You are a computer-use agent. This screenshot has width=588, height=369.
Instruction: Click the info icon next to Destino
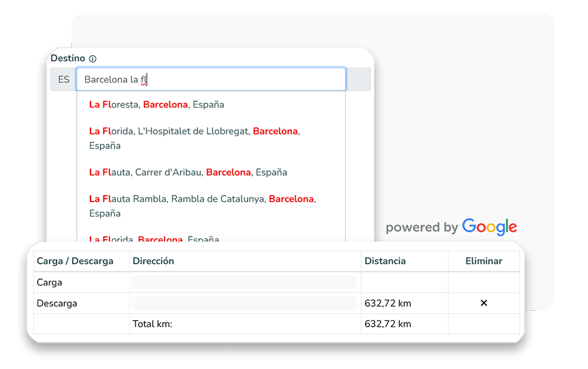point(93,59)
